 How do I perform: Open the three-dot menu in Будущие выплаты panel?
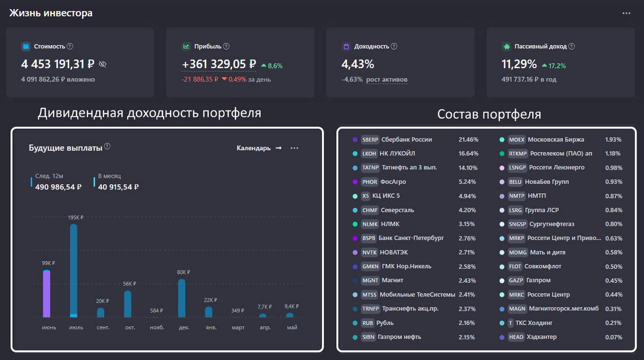[294, 148]
